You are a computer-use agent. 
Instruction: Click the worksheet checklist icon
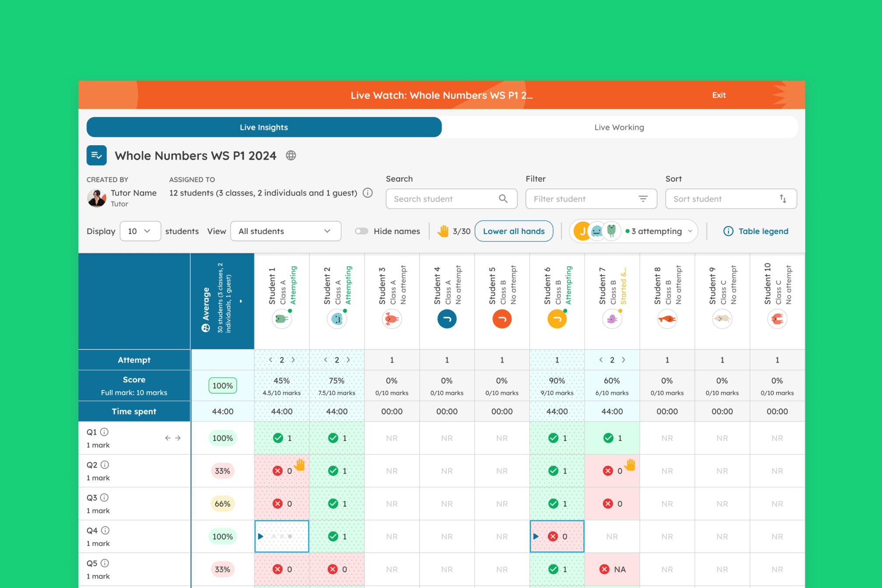click(97, 155)
